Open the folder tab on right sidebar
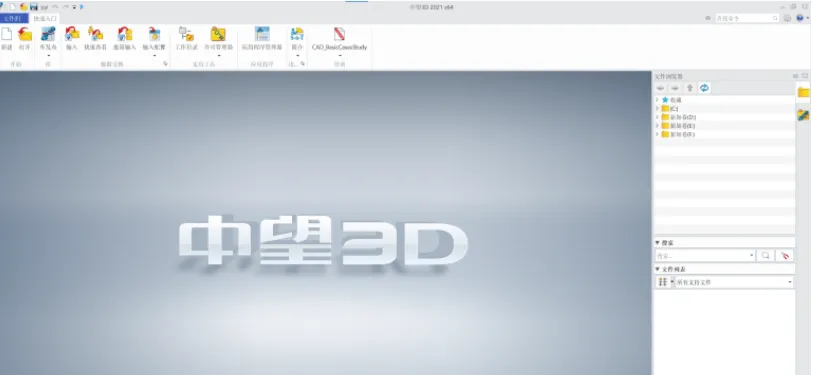Viewport: 813px width, 375px height. click(x=803, y=92)
